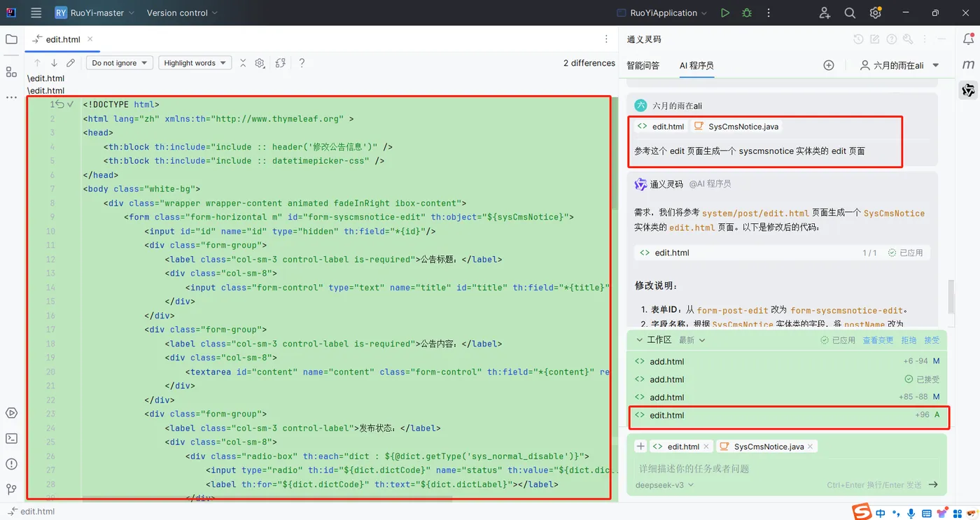Select the edit.html editor tab
Screen dimensions: 980x520
click(63, 39)
